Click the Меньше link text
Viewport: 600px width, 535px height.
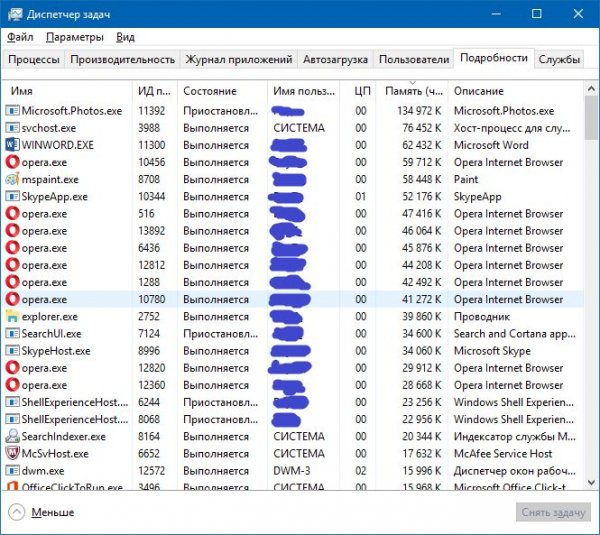click(x=53, y=512)
